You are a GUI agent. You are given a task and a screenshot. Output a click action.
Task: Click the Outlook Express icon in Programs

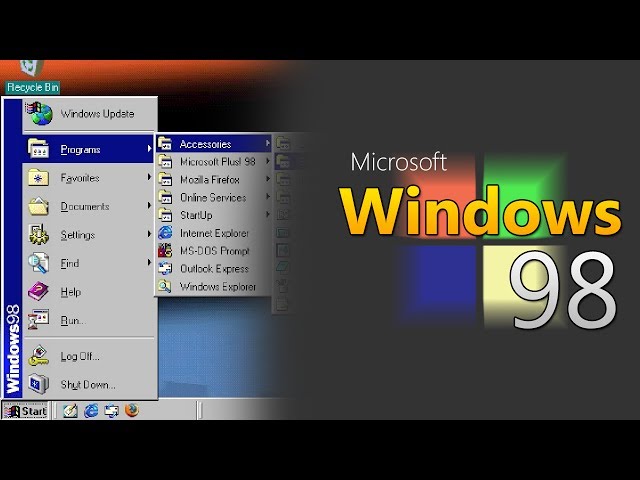click(x=165, y=269)
